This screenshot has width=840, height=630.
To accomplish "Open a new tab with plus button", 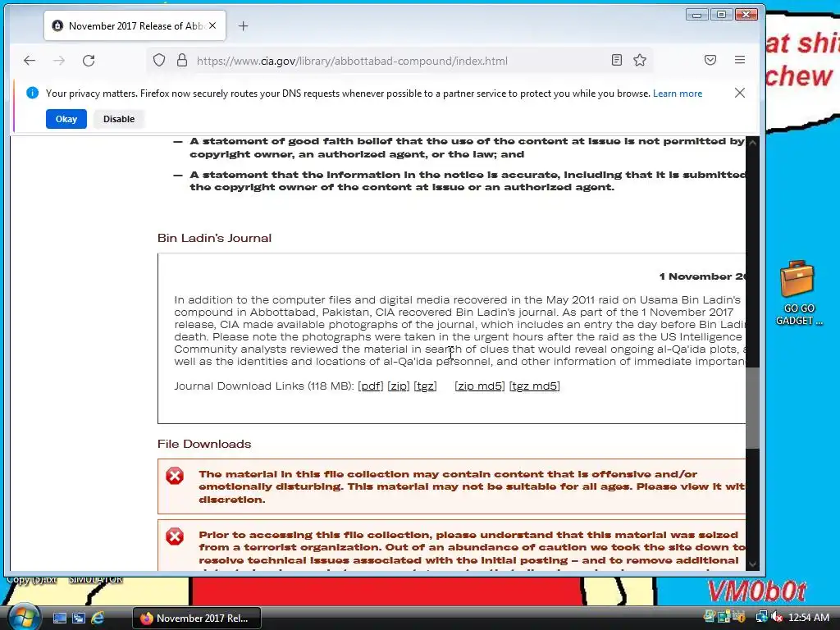I will pyautogui.click(x=243, y=25).
